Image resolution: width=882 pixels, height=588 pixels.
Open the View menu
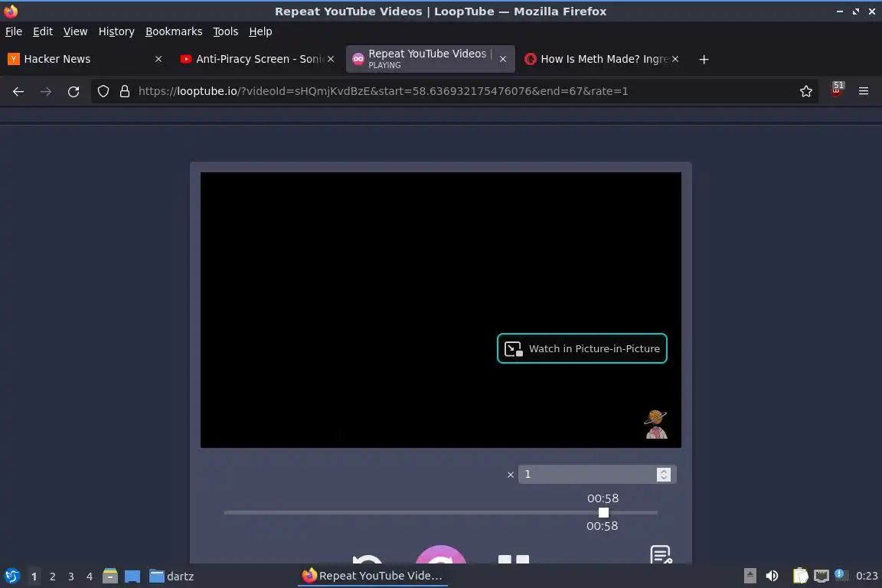pos(75,31)
